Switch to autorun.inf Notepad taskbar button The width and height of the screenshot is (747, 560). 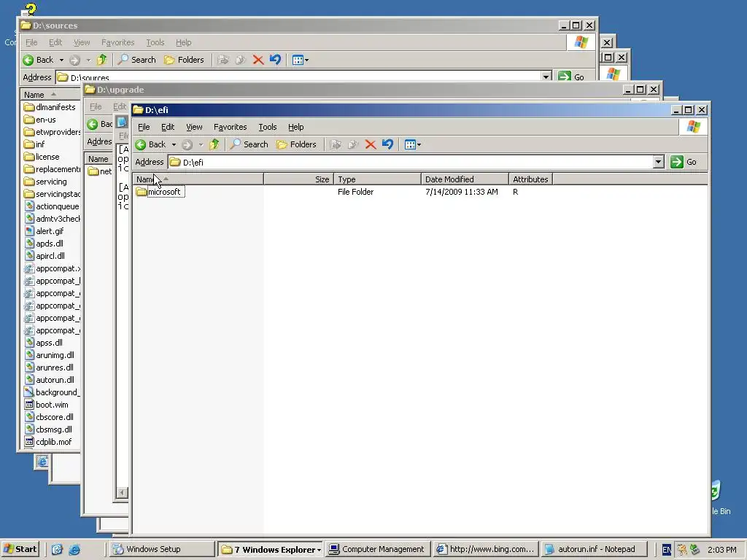[594, 549]
